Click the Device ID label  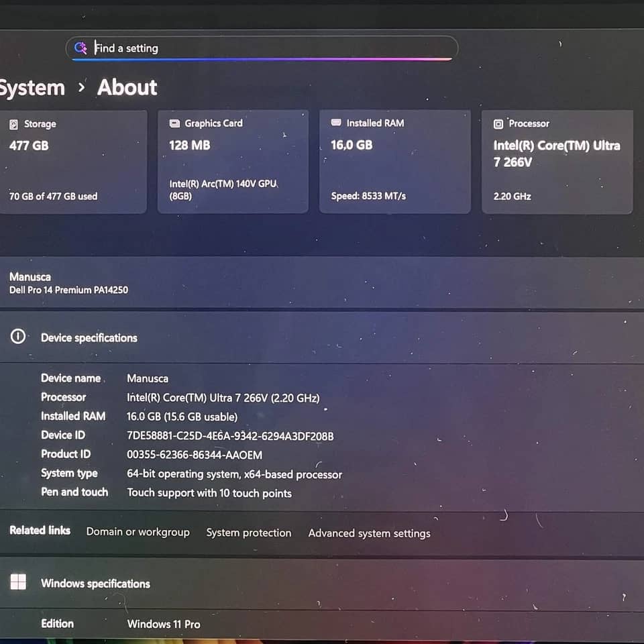[63, 435]
